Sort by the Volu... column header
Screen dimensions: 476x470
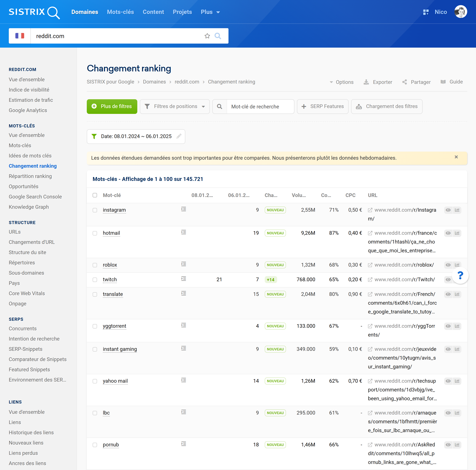(x=299, y=195)
